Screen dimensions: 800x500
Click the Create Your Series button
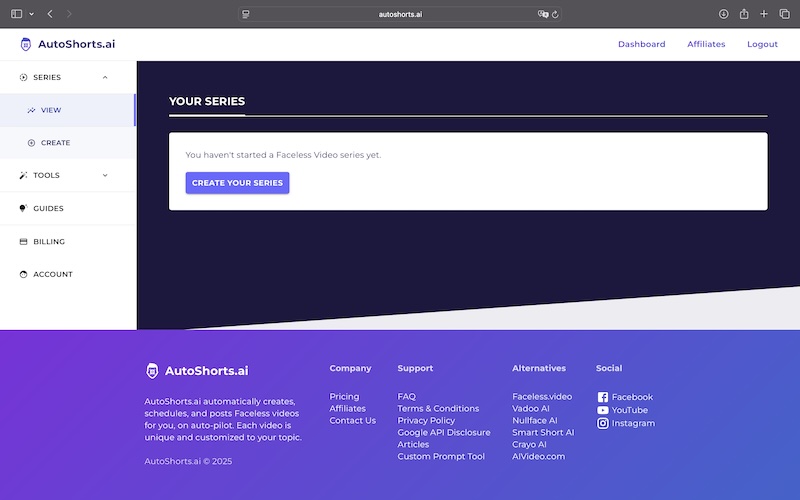pyautogui.click(x=237, y=183)
